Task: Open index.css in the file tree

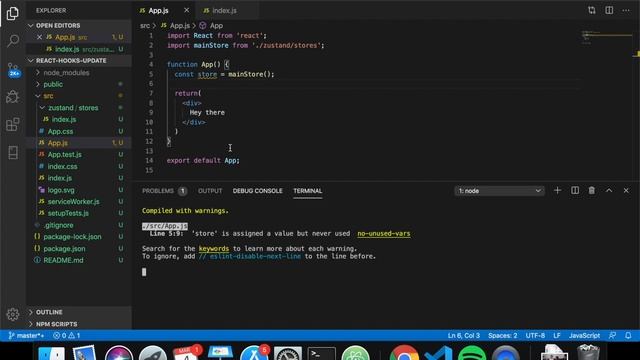Action: 62,167
